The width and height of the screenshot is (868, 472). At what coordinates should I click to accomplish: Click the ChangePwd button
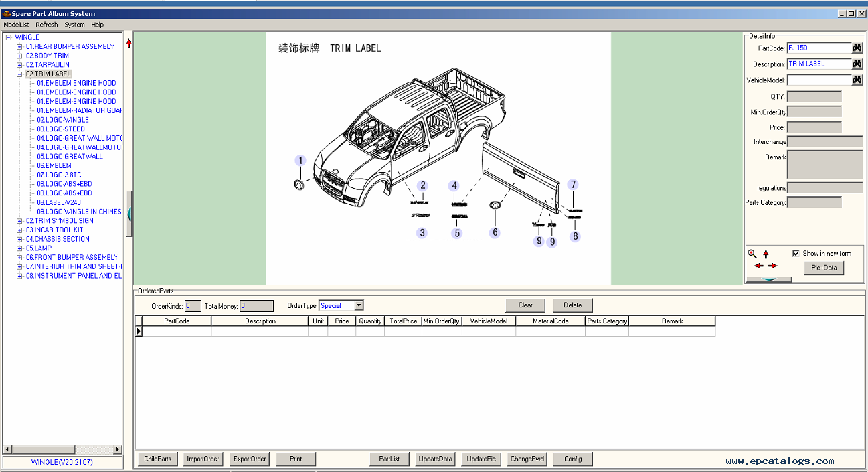click(x=527, y=459)
